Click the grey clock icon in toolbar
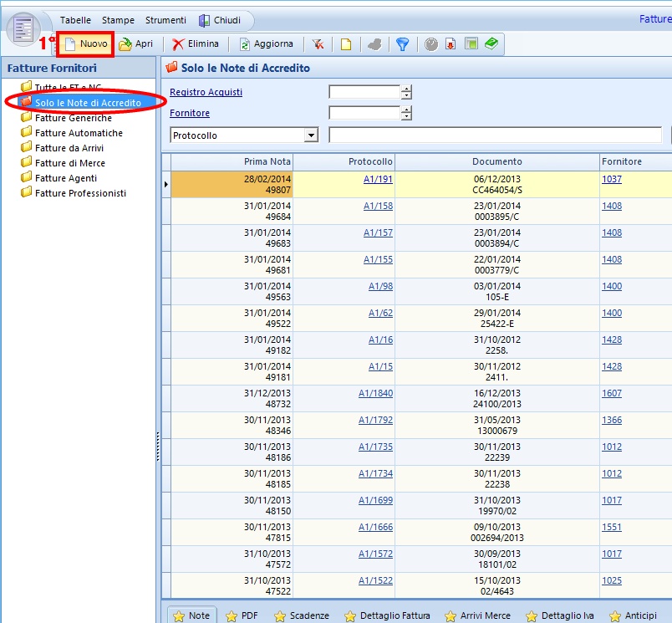 coord(431,44)
